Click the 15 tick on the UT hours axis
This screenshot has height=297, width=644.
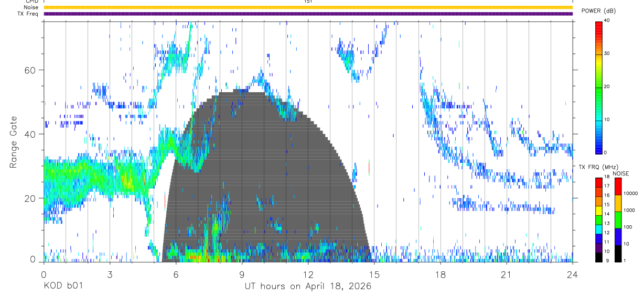click(374, 274)
